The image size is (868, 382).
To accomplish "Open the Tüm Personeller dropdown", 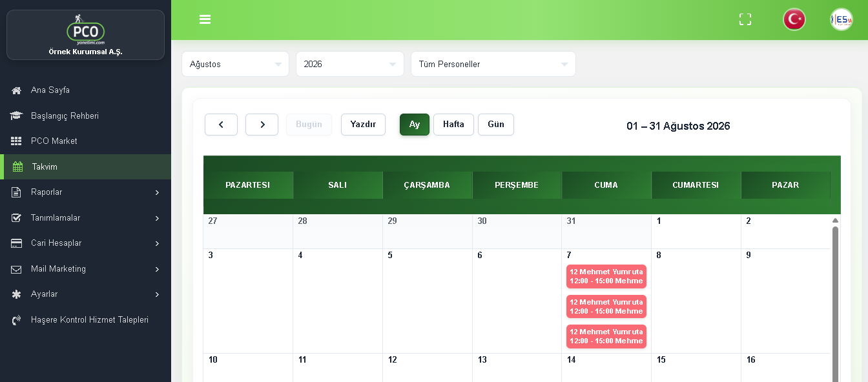I will [493, 64].
